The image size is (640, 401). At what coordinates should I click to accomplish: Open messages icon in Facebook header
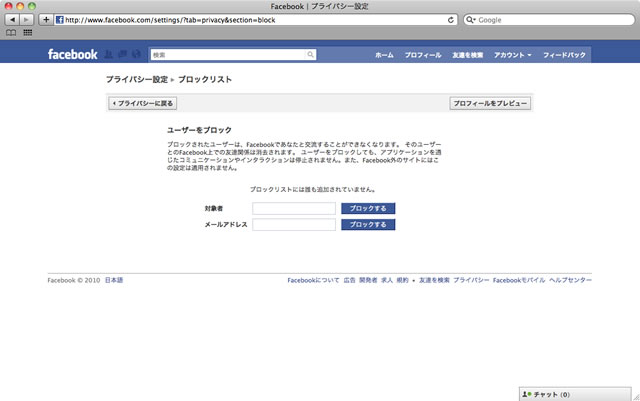pos(122,54)
